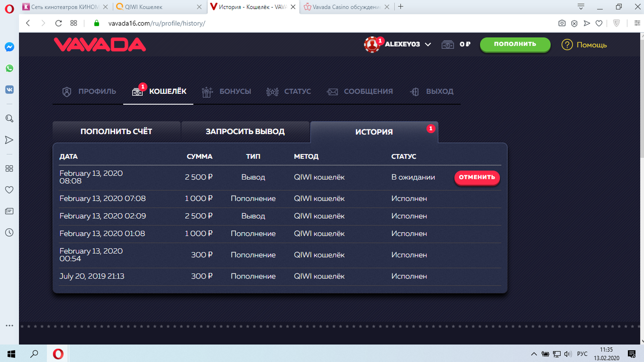Open Статус section
Viewport: 644px width, 362px height.
pos(289,92)
